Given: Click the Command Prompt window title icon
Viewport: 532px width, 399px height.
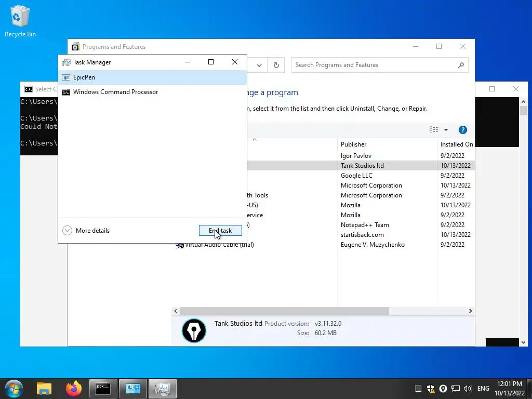Looking at the screenshot, I should (29, 89).
